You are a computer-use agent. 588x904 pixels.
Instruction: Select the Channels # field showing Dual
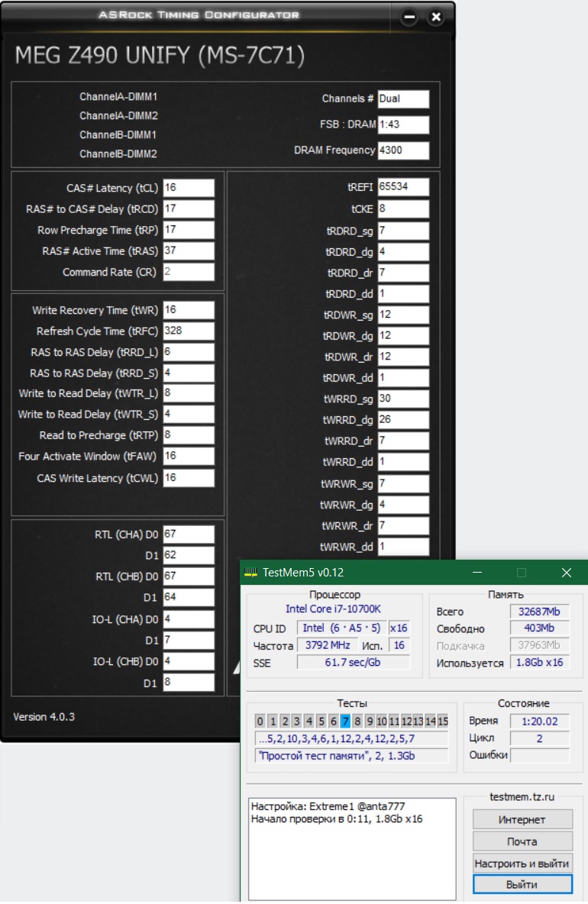[403, 99]
